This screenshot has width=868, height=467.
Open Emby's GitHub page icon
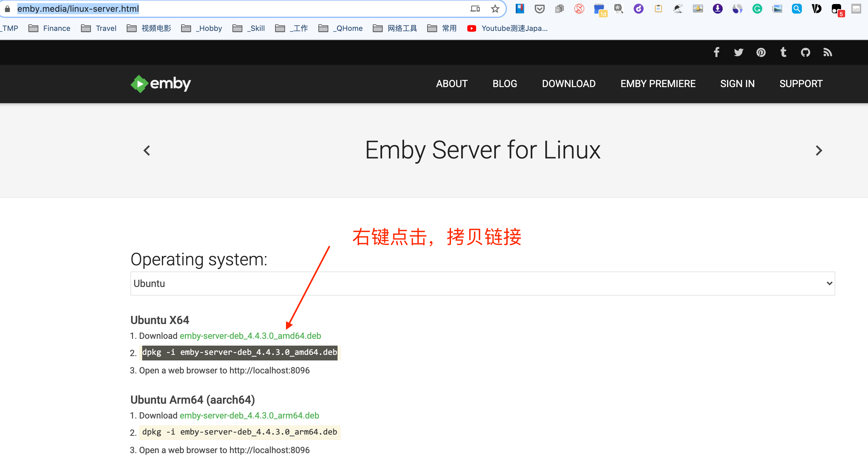click(806, 52)
